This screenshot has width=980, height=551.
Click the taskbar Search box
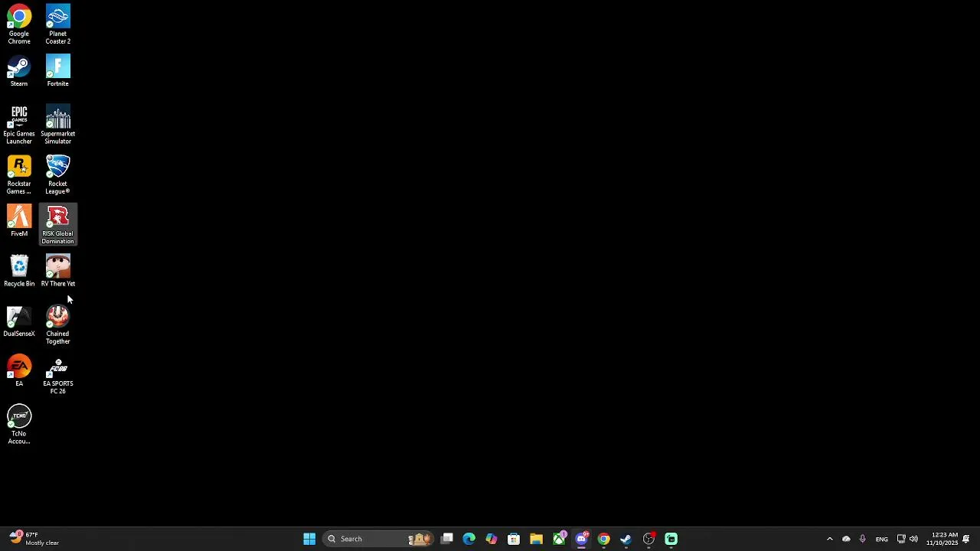click(x=378, y=539)
